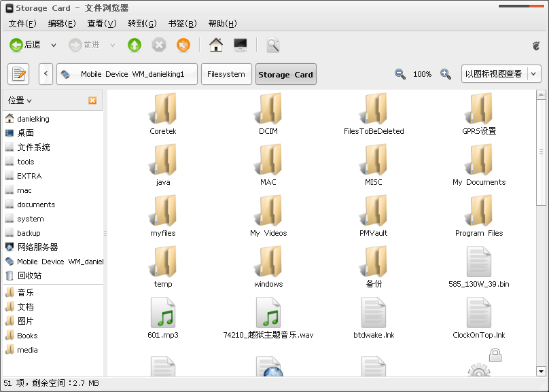Open the 查看(V) menu
549x392 pixels.
pyautogui.click(x=101, y=24)
